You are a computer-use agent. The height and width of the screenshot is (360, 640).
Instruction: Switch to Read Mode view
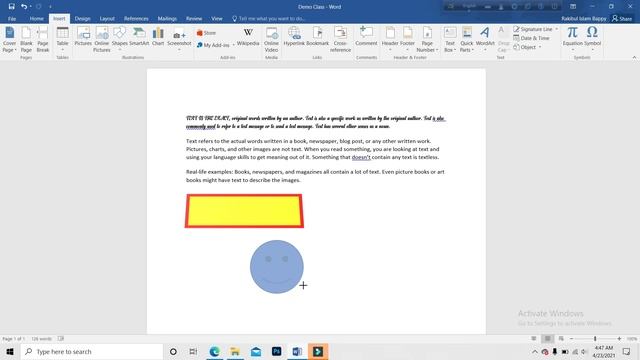533,339
